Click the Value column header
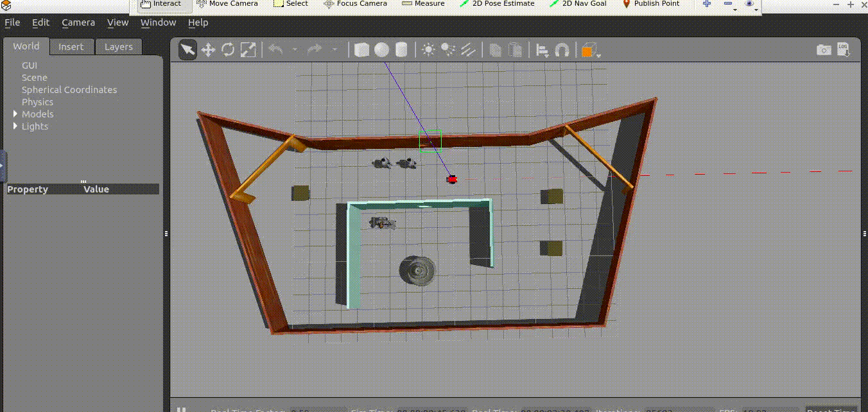The height and width of the screenshot is (412, 868). coord(96,189)
